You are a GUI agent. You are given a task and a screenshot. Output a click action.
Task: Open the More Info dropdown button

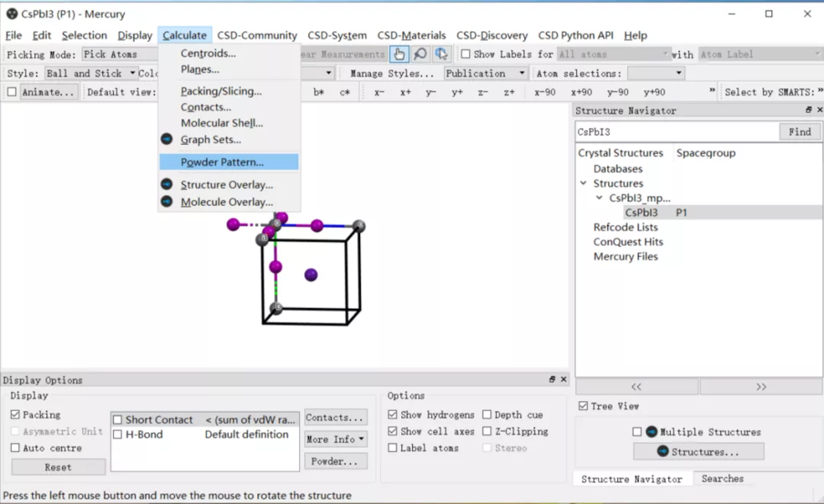pos(336,439)
